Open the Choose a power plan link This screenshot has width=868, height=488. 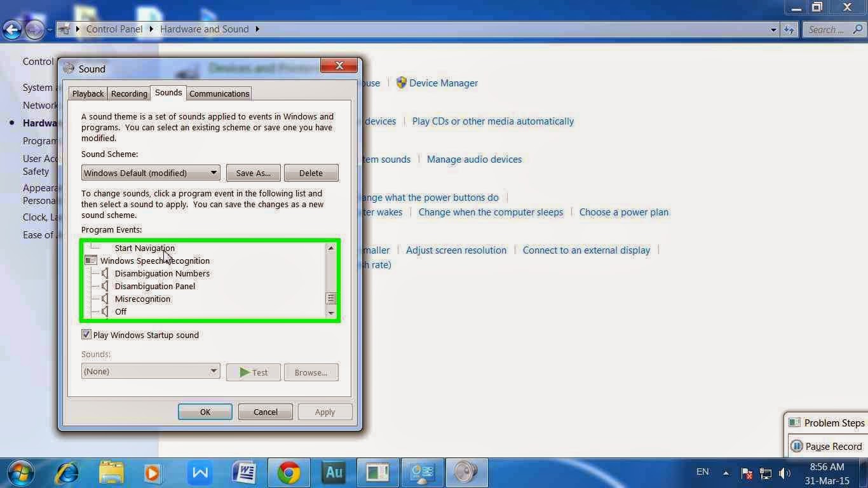coord(624,212)
